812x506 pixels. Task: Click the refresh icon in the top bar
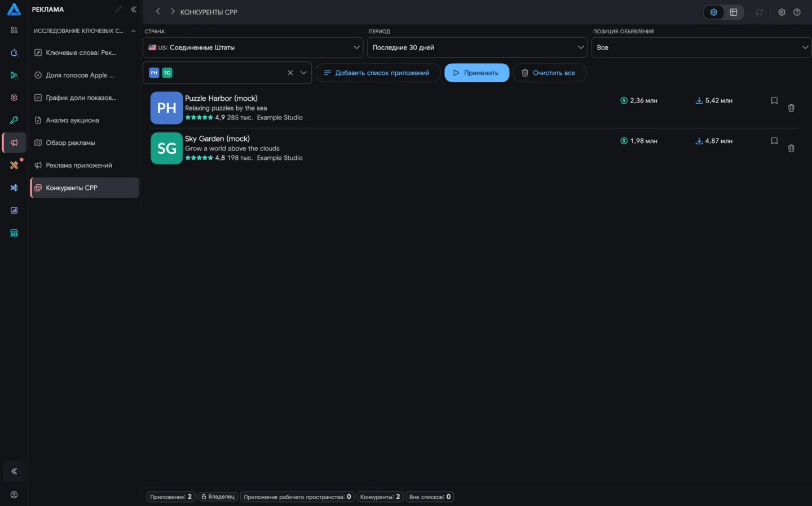pos(760,12)
